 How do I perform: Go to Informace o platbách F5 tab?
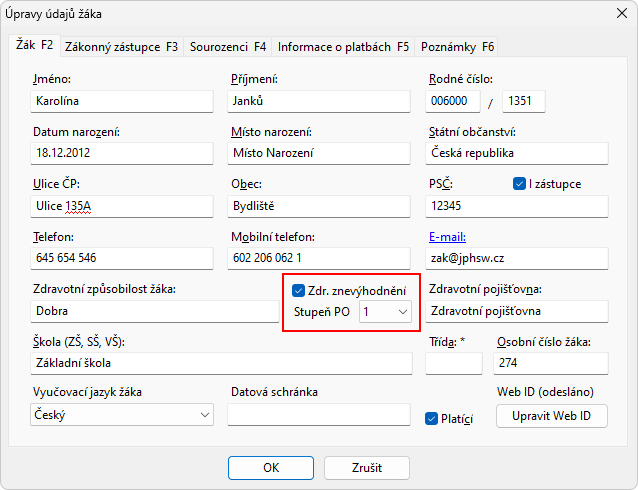click(x=343, y=46)
